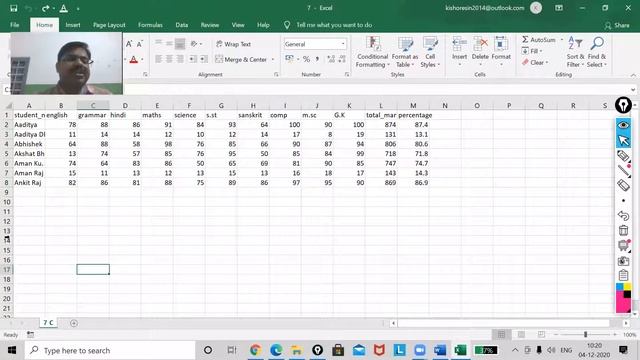The height and width of the screenshot is (360, 640).
Task: Switch to the Insert tab
Action: pos(73,25)
